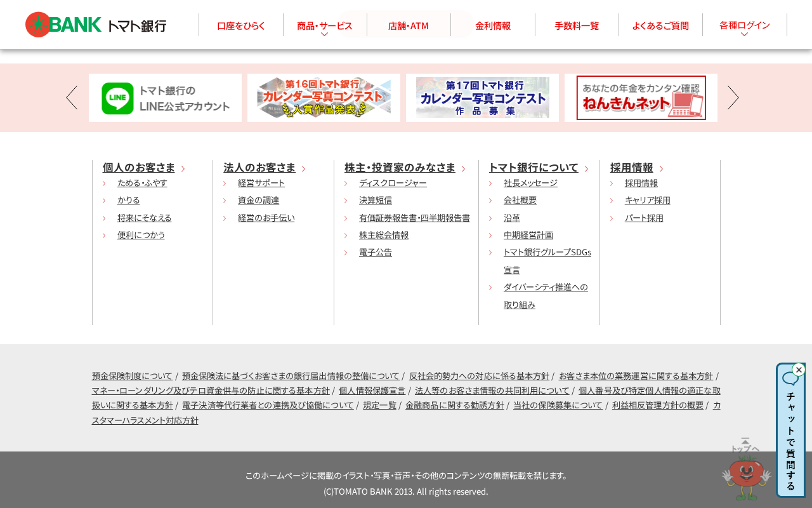Screen dimensions: 812x508
Task: Open 個人情報保護宣言 footer link
Action: click(372, 391)
